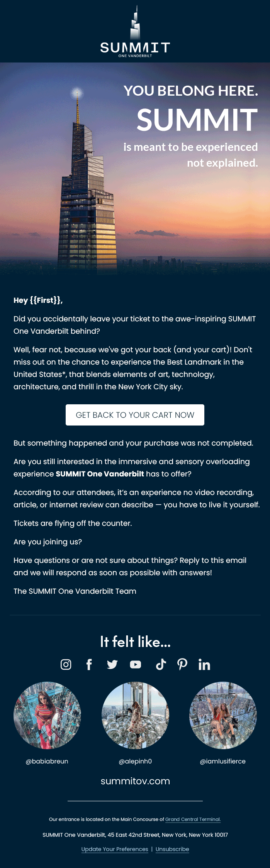Viewport: 270px width, 868px height.
Task: Click the Unsubscribe link
Action: coord(172,849)
